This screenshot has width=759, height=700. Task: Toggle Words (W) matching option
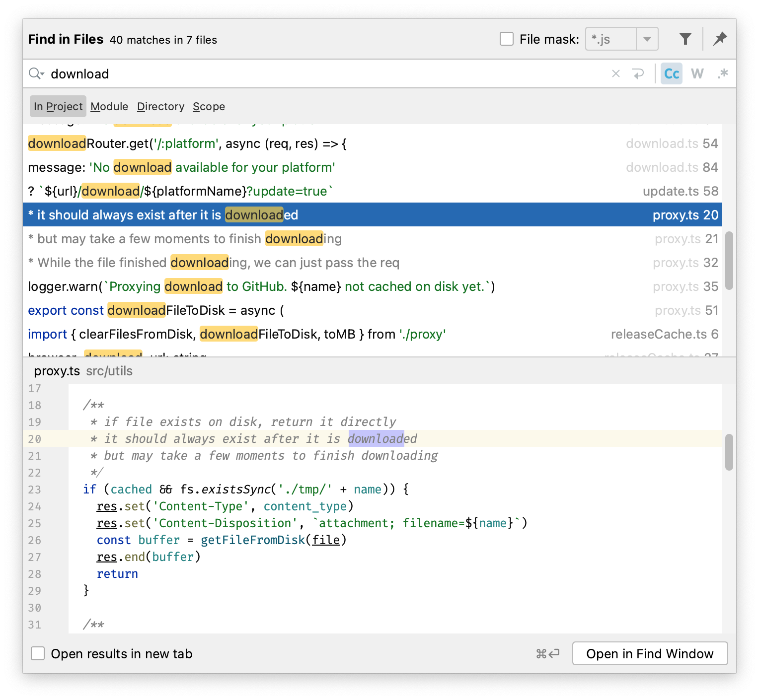click(697, 74)
